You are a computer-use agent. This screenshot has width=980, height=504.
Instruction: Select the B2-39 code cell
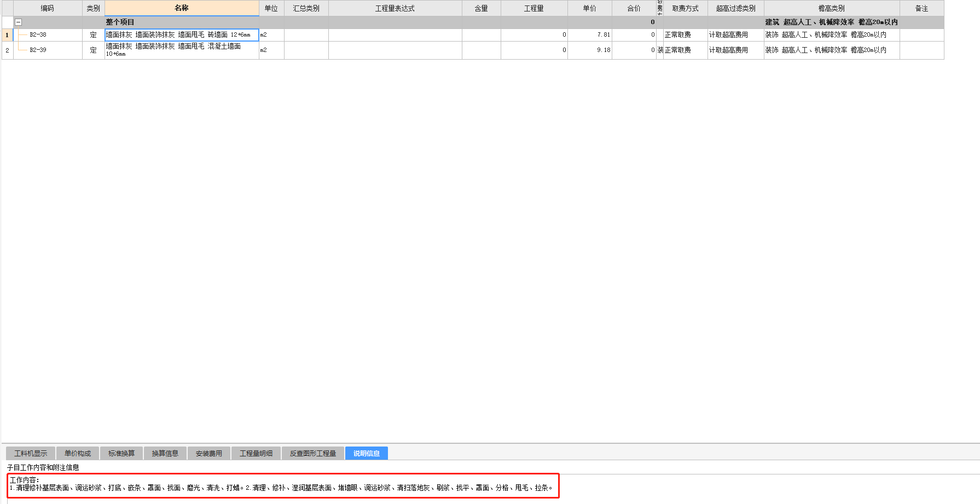[x=48, y=50]
